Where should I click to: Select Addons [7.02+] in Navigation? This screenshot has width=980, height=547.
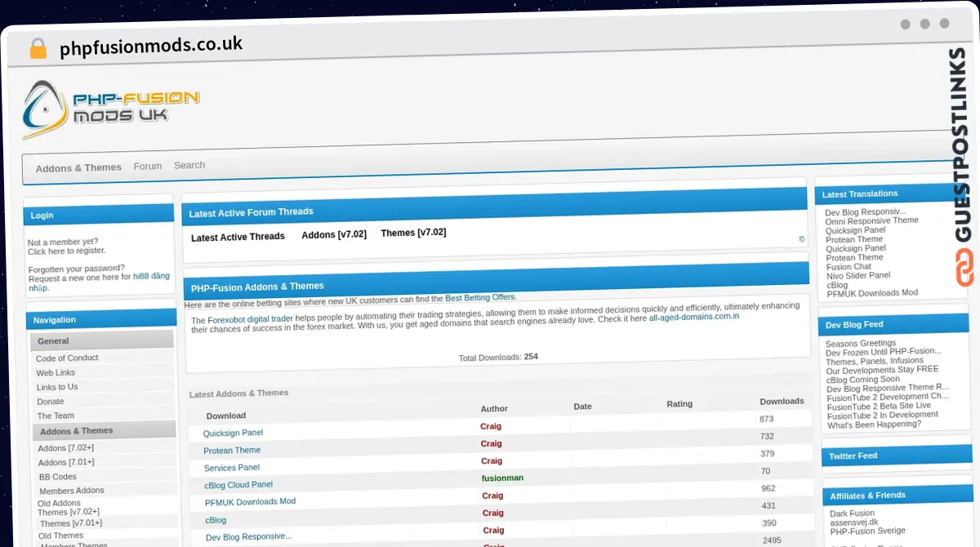point(66,447)
